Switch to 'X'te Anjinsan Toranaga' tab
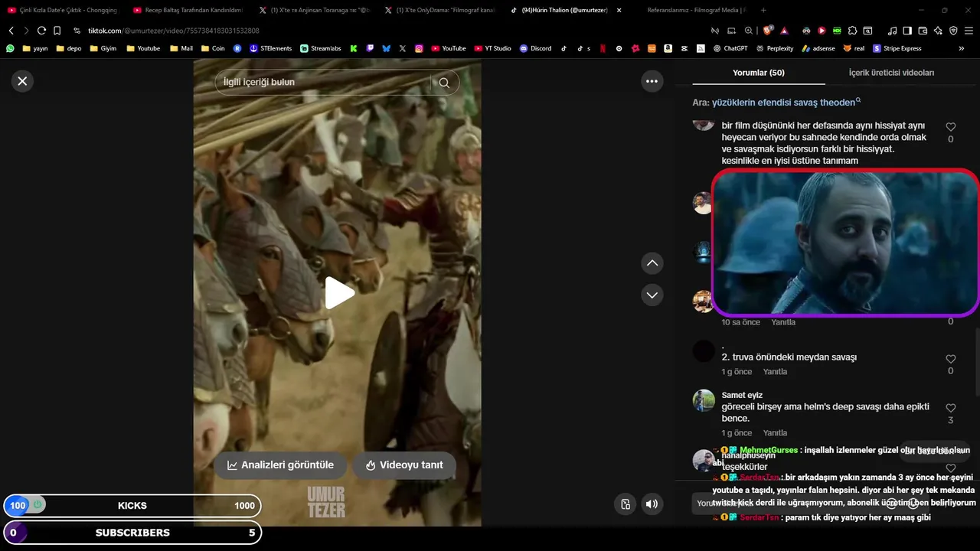Image resolution: width=980 pixels, height=551 pixels. 314,10
